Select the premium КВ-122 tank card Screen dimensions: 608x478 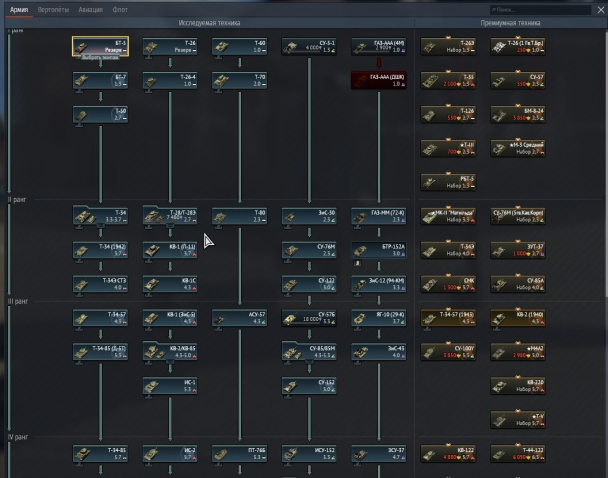coord(448,454)
